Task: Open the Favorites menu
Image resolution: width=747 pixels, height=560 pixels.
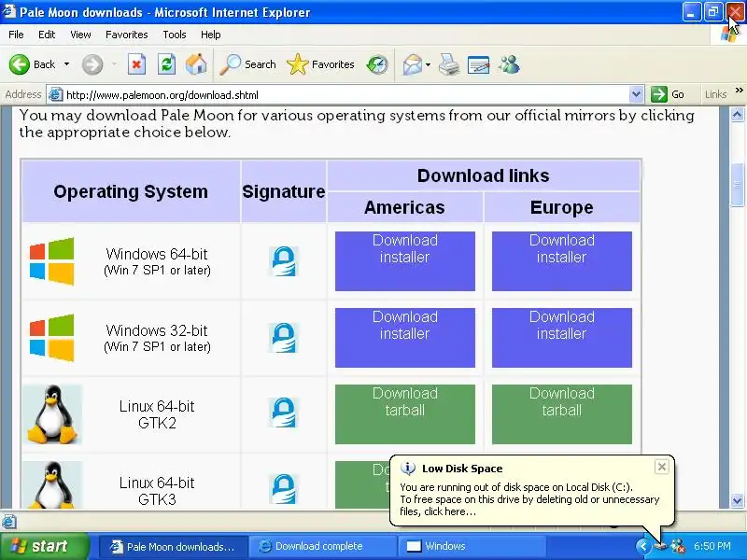Action: [127, 35]
